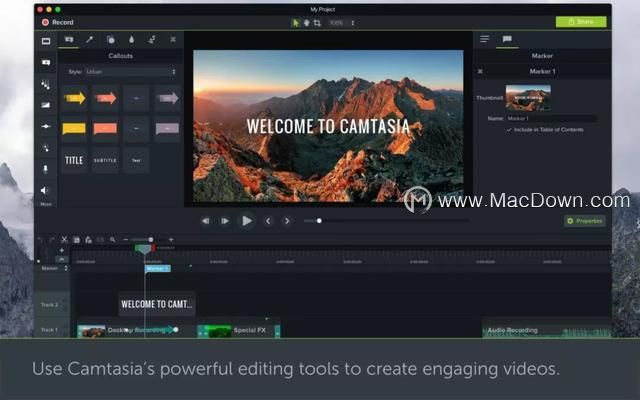Jump to the previous frame
Screen dimensions: 640x400
click(x=205, y=221)
